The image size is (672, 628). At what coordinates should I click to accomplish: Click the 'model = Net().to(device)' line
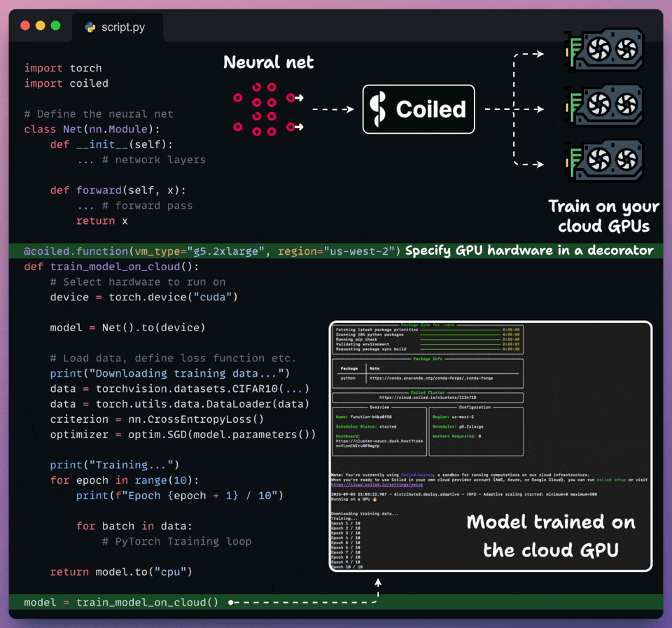[x=127, y=328]
